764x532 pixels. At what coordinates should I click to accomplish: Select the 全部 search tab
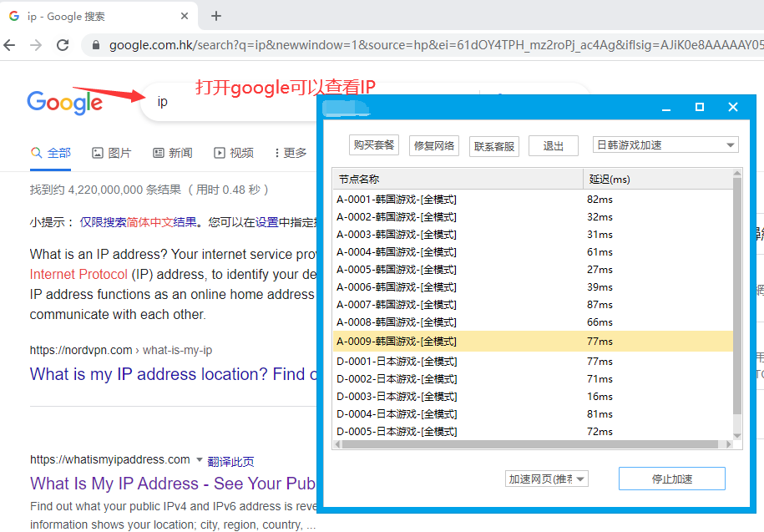point(51,153)
